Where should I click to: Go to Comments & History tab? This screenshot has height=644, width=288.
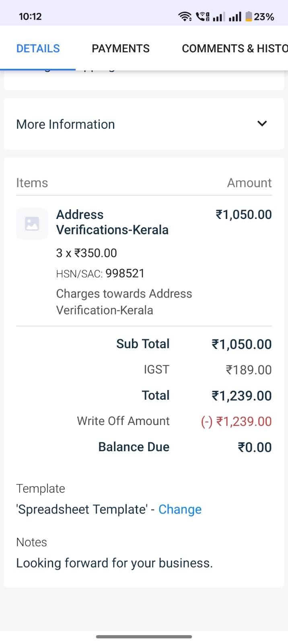pyautogui.click(x=235, y=49)
